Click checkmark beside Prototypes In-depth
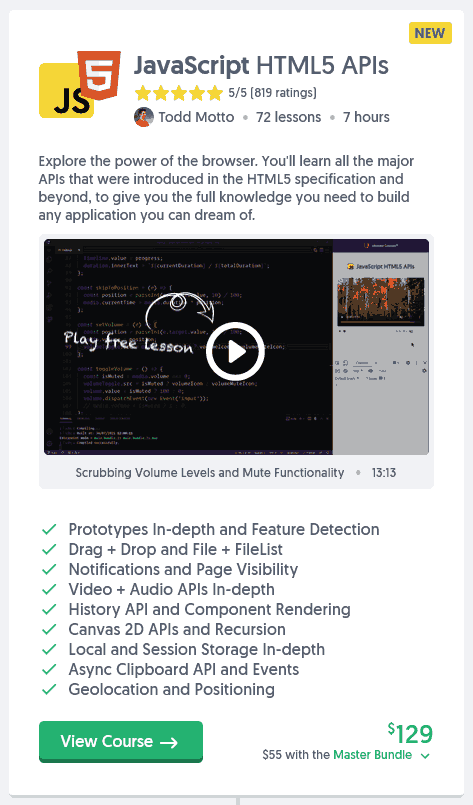 coord(49,529)
